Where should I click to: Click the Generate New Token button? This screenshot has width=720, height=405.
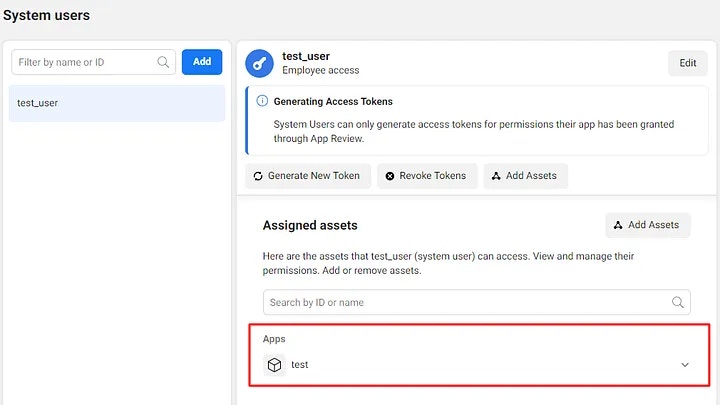[308, 176]
